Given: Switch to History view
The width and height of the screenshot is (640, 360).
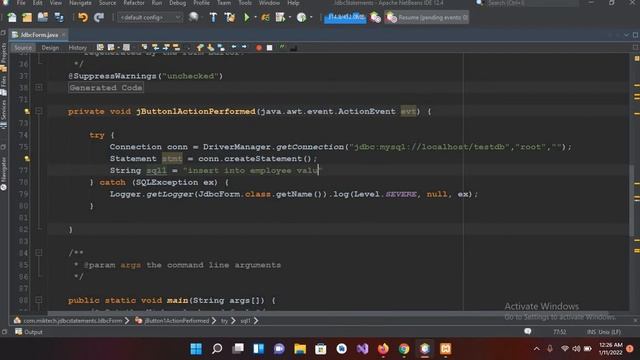Looking at the screenshot, I should click(77, 48).
